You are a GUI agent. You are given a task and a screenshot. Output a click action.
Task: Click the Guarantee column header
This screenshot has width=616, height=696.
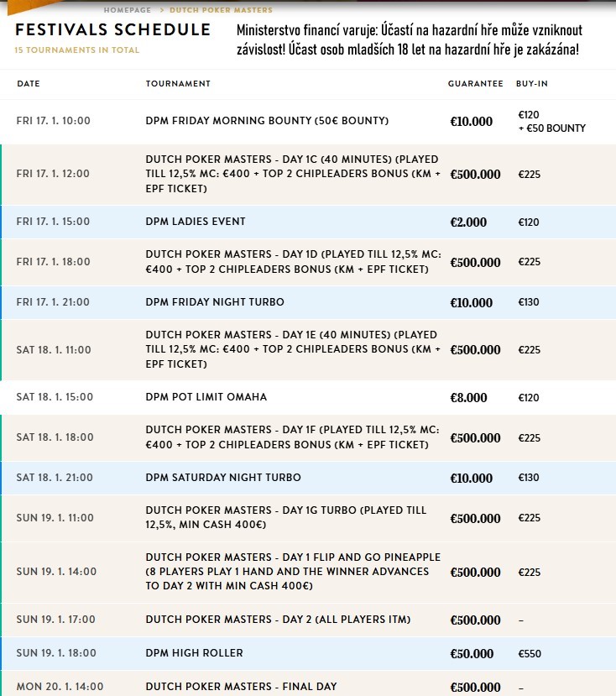point(475,83)
